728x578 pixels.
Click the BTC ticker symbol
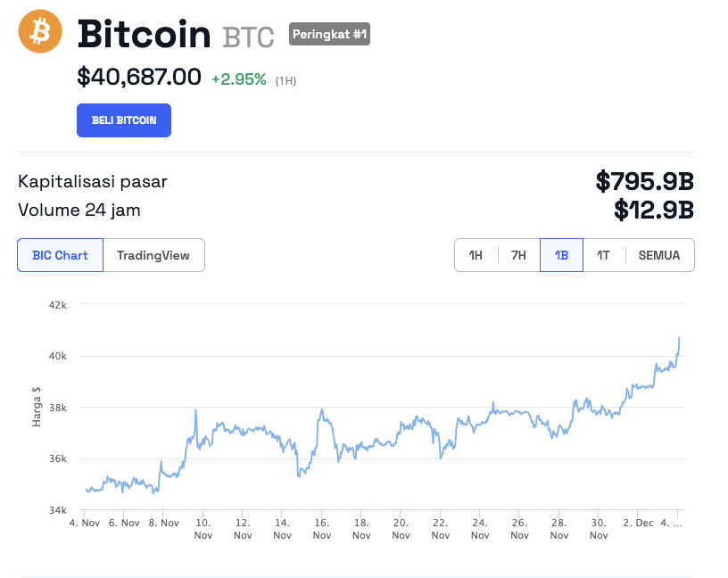pos(249,37)
